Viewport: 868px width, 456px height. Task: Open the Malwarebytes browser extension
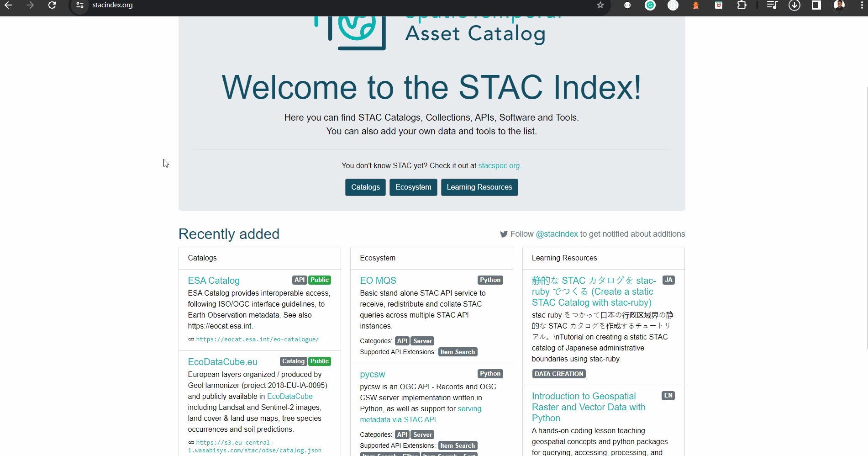(719, 5)
